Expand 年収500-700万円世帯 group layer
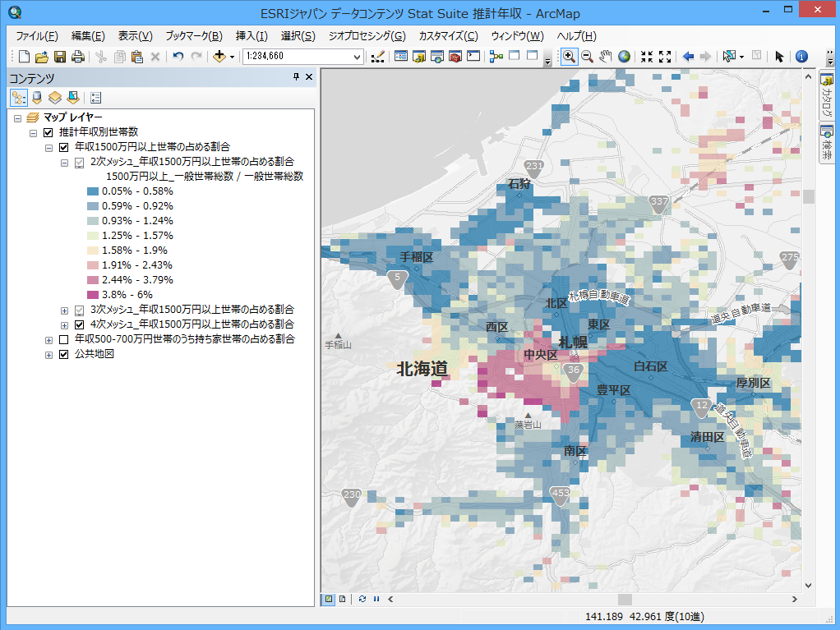This screenshot has height=630, width=840. [x=48, y=340]
